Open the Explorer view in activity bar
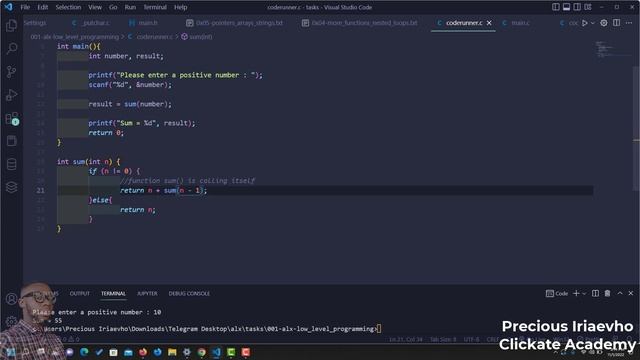The image size is (640, 360). pyautogui.click(x=11, y=26)
